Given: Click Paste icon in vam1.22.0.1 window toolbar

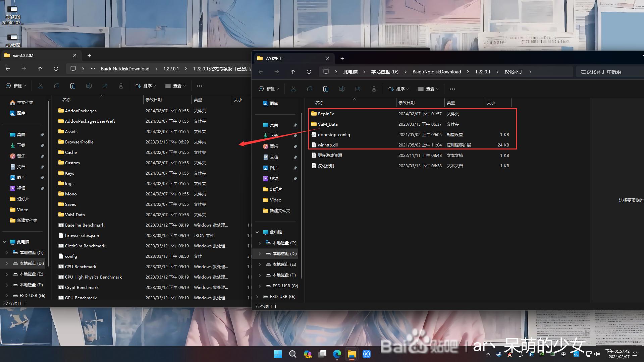Looking at the screenshot, I should pyautogui.click(x=73, y=86).
